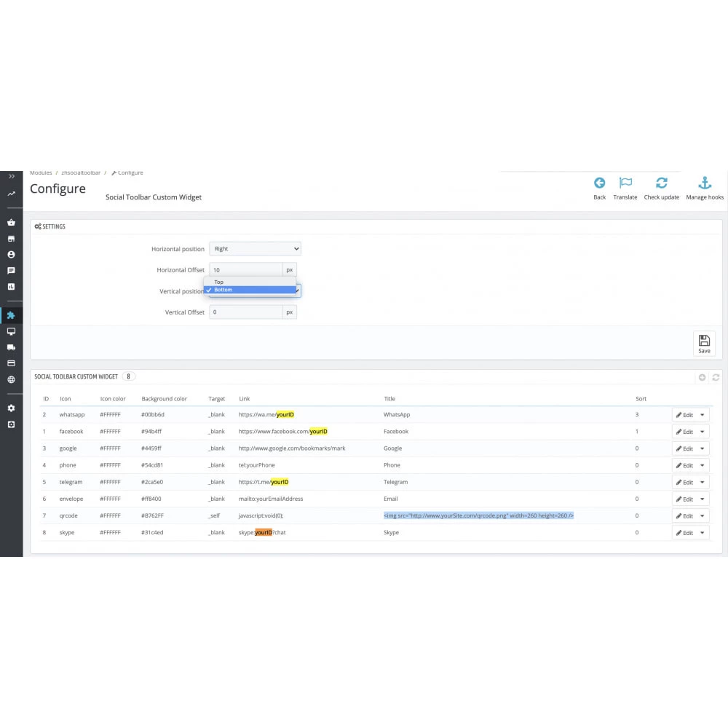
Task: Open Modules via the puzzle piece icon
Action: [x=11, y=315]
